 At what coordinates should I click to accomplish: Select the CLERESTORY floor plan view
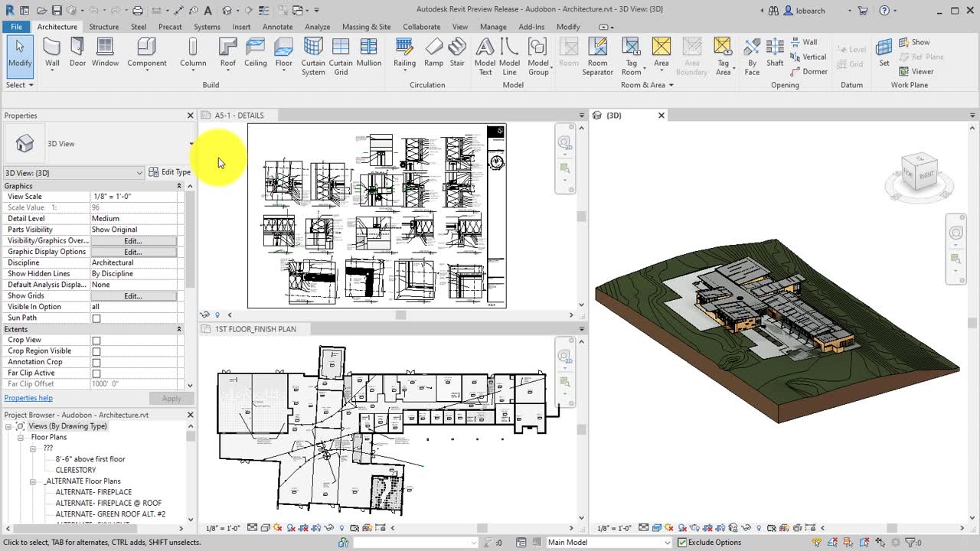[x=76, y=471]
